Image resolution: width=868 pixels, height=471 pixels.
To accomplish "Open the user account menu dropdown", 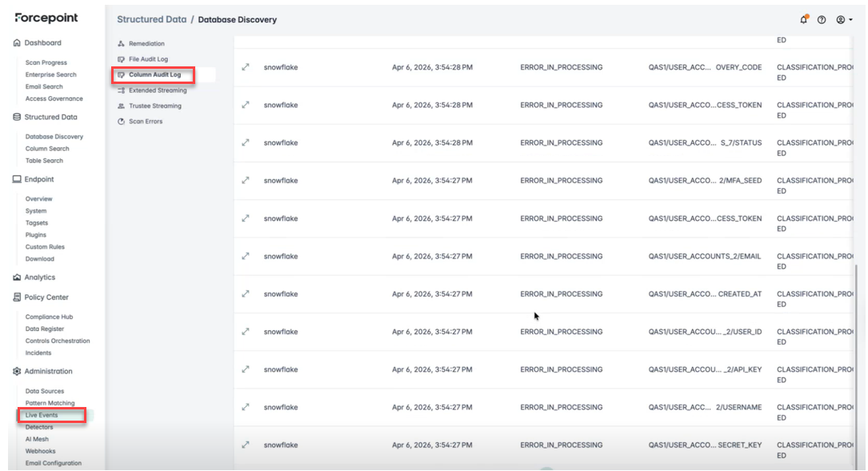I will [843, 19].
